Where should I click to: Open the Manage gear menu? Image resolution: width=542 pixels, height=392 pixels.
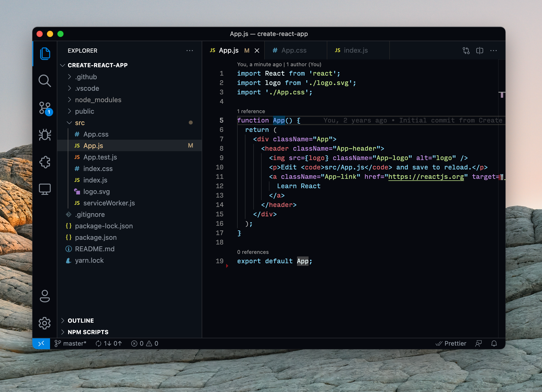pyautogui.click(x=45, y=323)
